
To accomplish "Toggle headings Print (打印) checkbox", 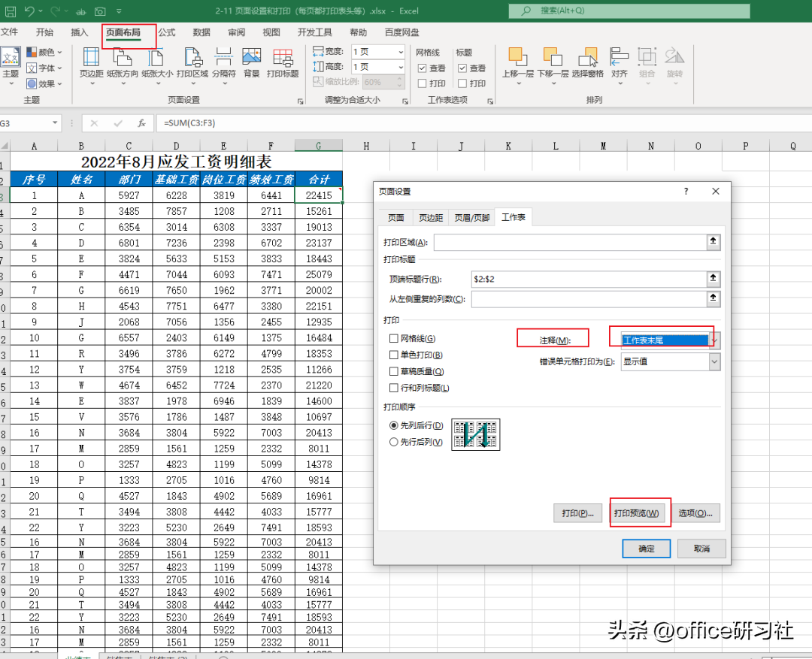I will coord(462,83).
